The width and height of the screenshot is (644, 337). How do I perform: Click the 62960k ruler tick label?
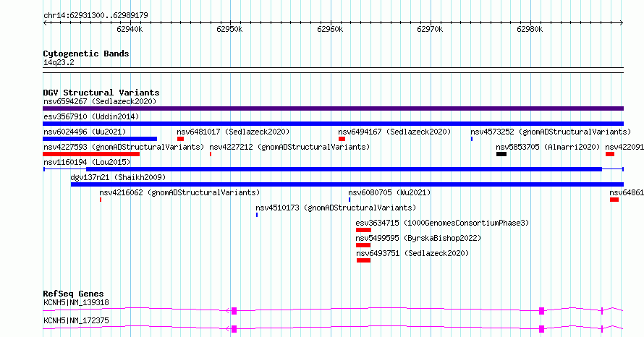coord(330,29)
